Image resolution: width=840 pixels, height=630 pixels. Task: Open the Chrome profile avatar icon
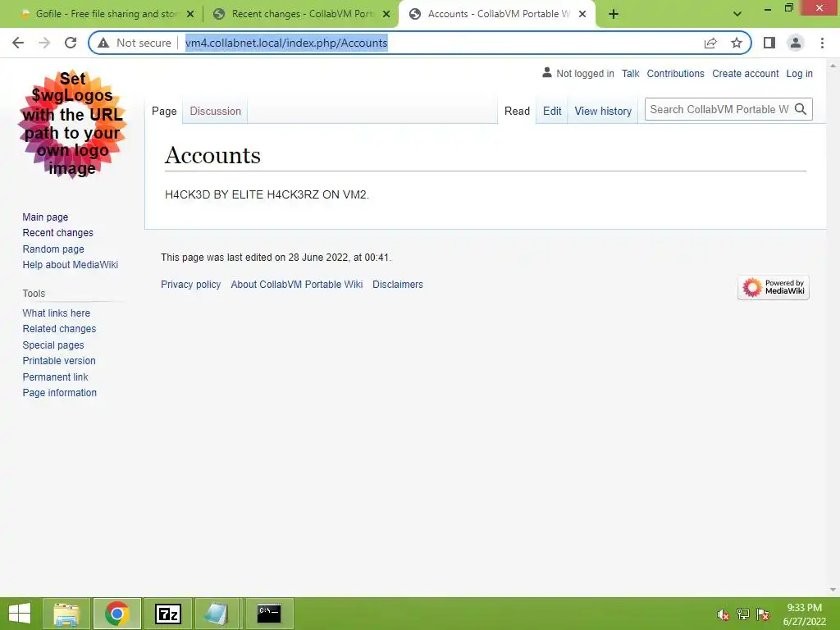796,43
